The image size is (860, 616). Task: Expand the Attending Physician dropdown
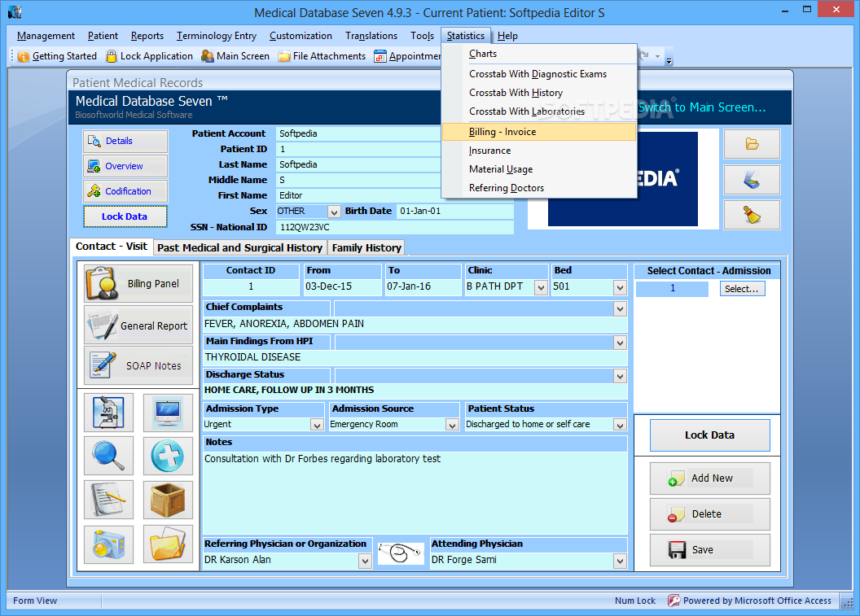coord(620,561)
